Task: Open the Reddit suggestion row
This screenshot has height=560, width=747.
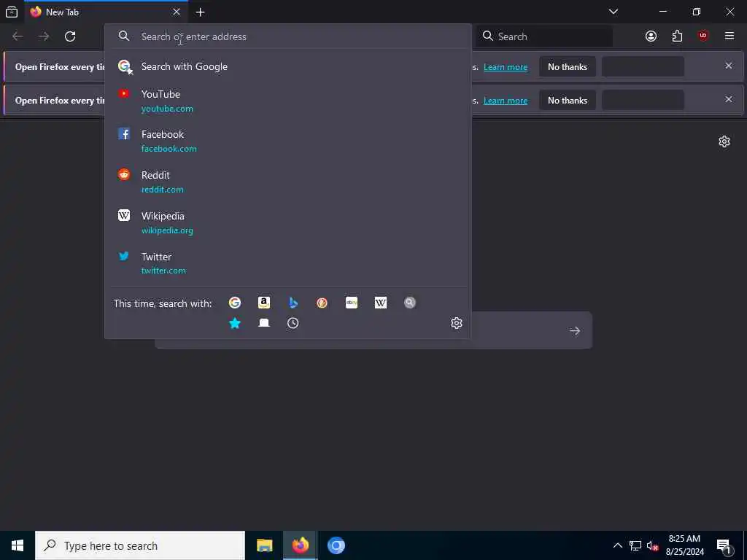Action: 287,182
